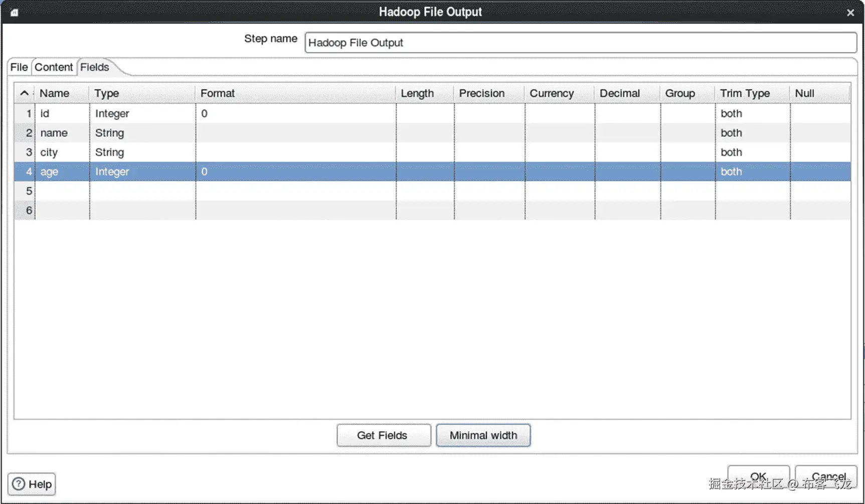The image size is (865, 504).
Task: Confirm with the OK button
Action: [758, 476]
